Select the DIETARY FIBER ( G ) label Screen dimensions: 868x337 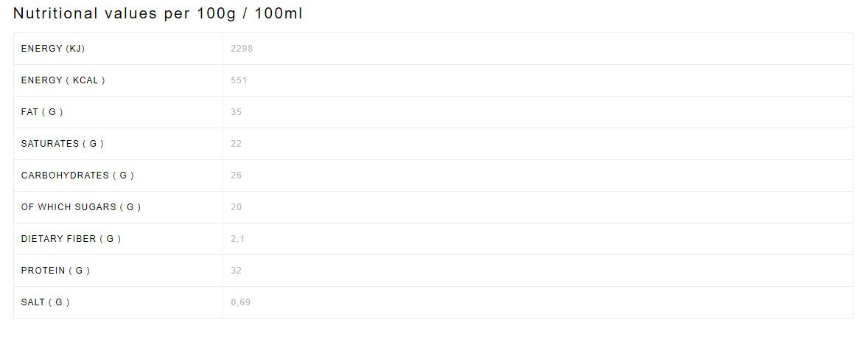[71, 239]
